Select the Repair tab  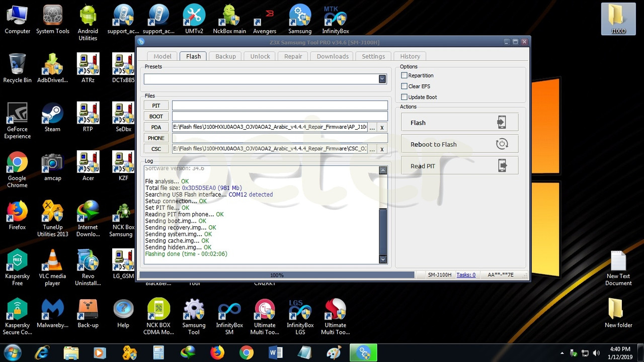tap(293, 56)
